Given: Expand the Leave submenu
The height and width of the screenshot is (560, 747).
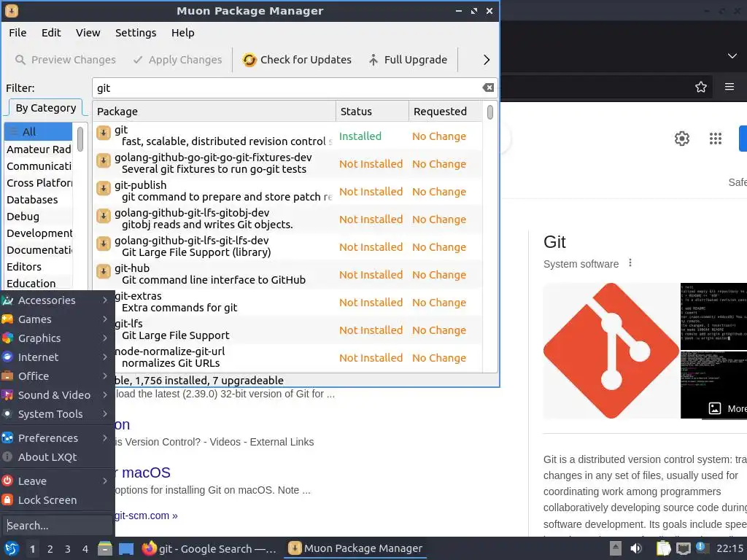Looking at the screenshot, I should [x=56, y=481].
